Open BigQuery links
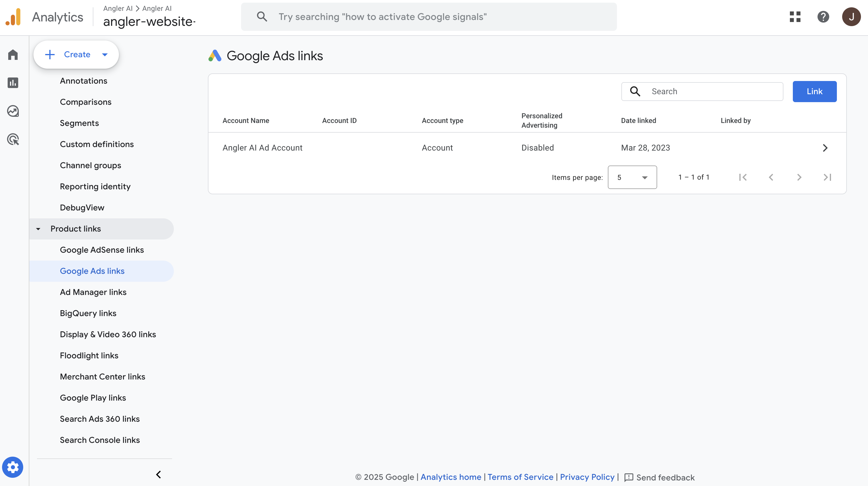868x486 pixels. 88,313
